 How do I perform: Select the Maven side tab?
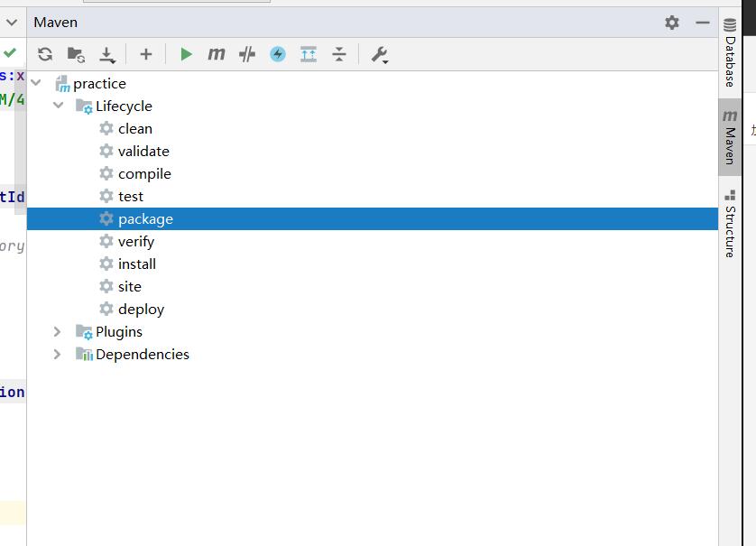730,137
